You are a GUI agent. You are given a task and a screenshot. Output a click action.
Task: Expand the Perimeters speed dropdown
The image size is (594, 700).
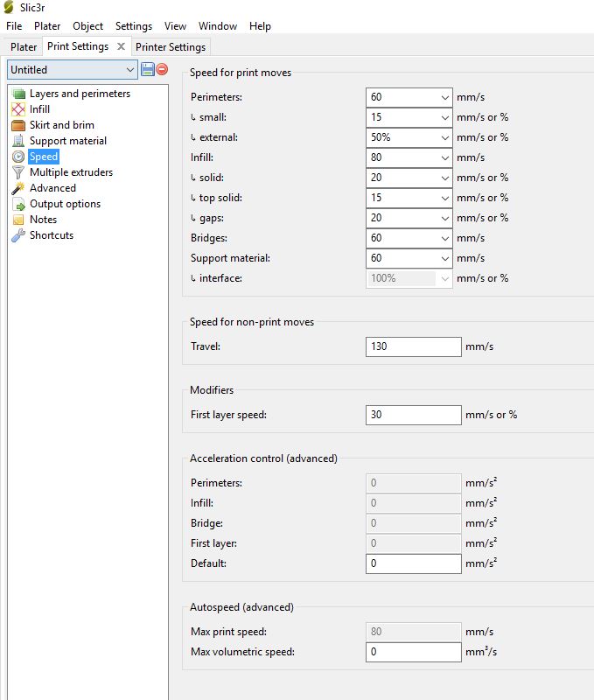click(444, 97)
